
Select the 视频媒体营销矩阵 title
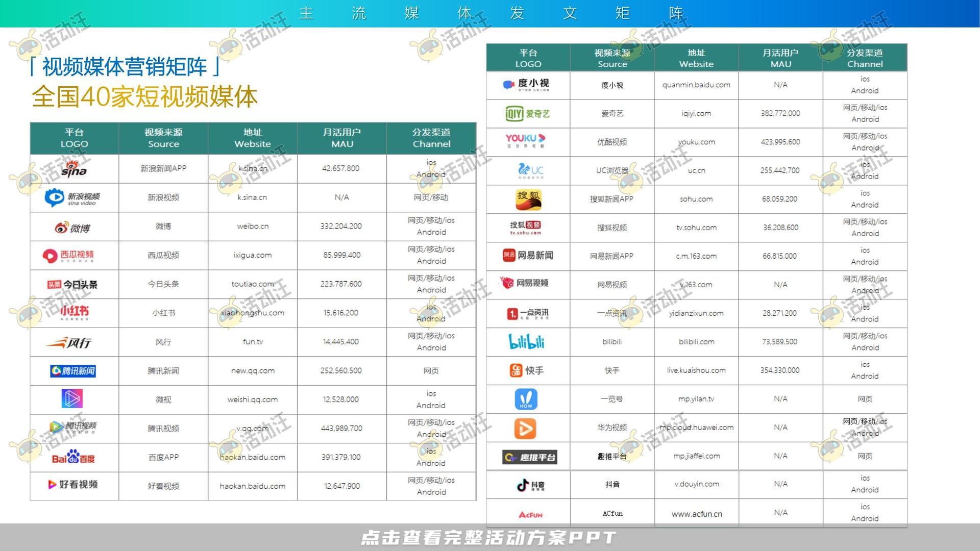pos(125,67)
